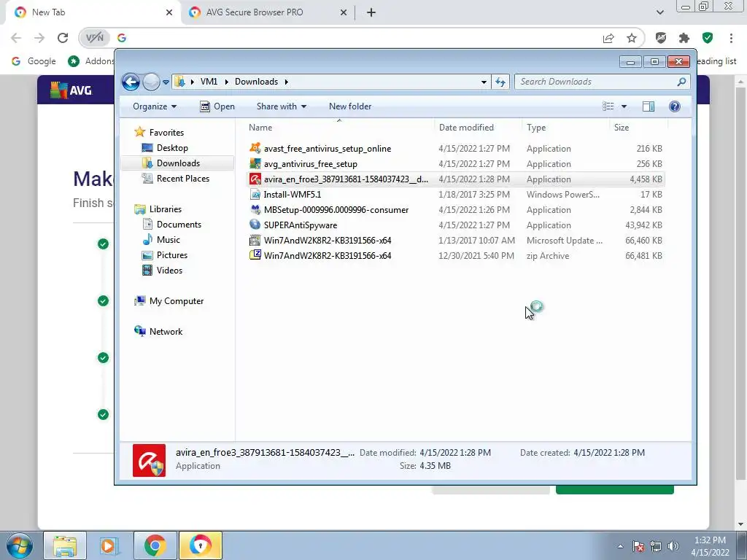
Task: Open Documents library
Action: coord(179,225)
